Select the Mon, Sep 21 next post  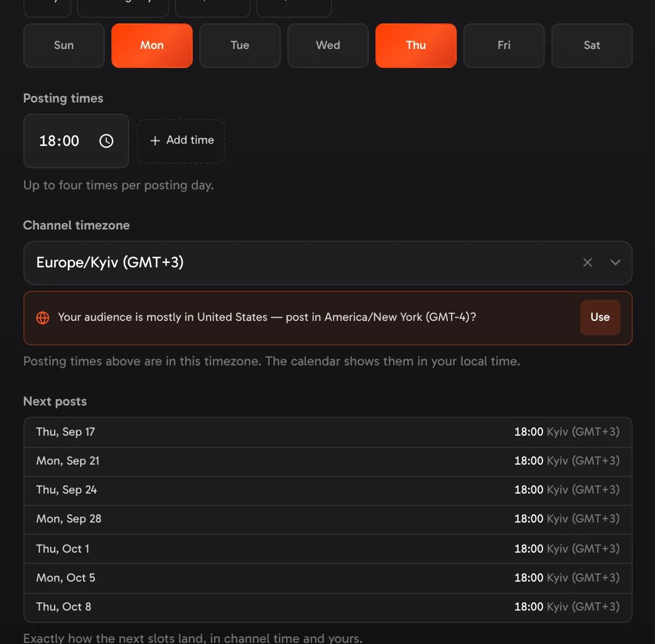328,461
